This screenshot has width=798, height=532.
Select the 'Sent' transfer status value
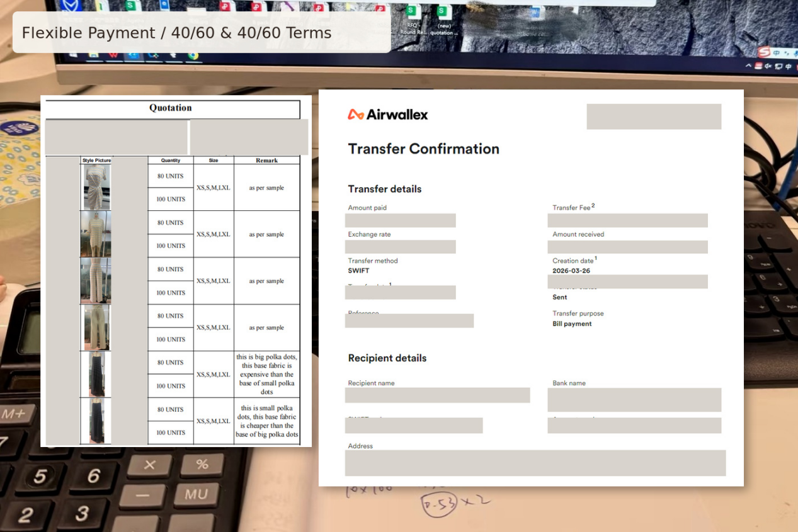tap(560, 297)
